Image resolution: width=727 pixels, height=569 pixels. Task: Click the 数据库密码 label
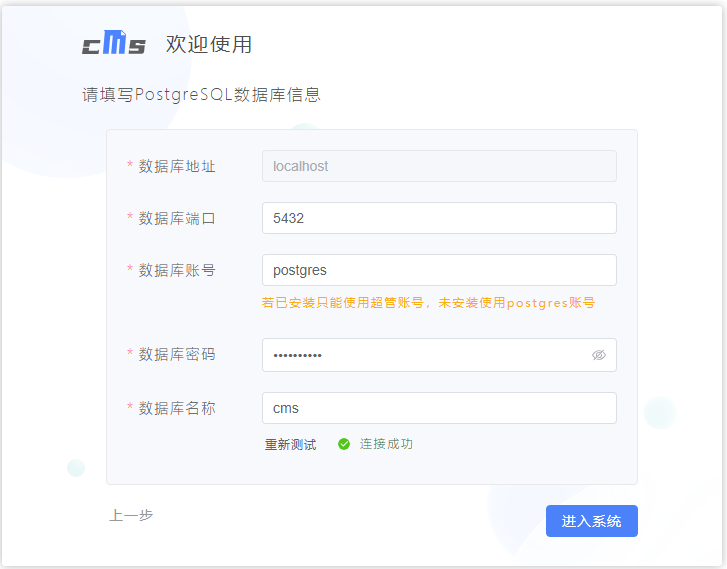tap(177, 354)
